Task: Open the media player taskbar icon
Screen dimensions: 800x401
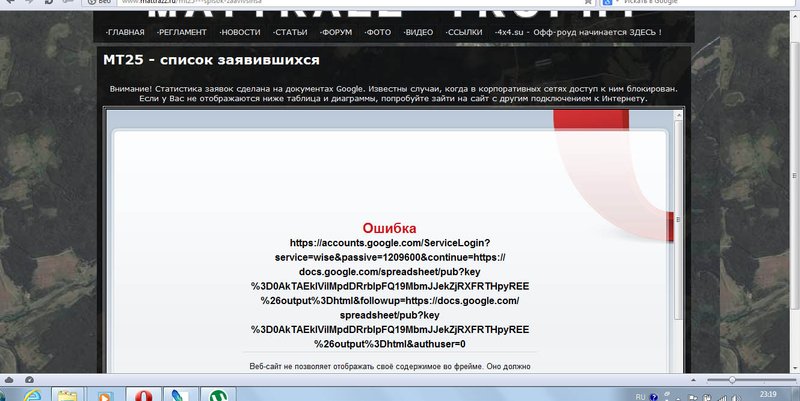Action: pyautogui.click(x=105, y=395)
